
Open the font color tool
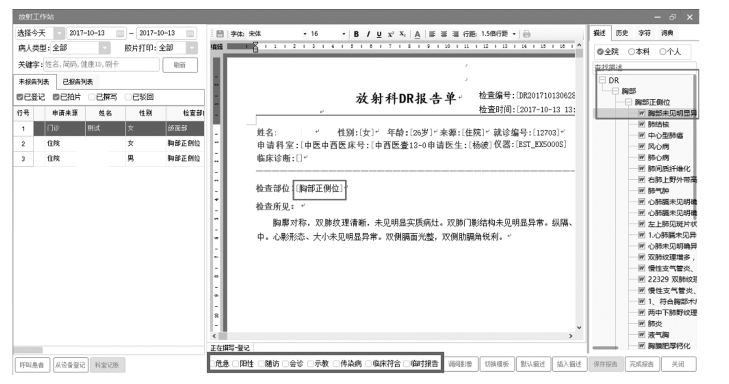point(417,34)
